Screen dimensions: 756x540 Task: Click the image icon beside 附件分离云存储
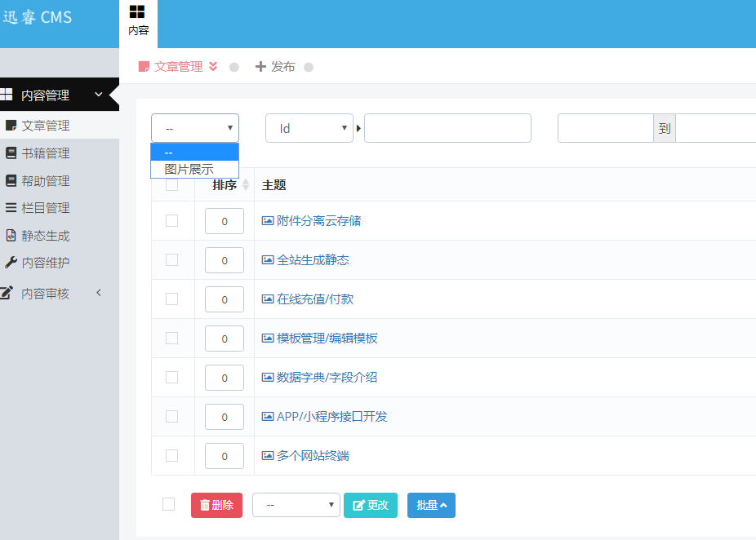[x=268, y=220]
